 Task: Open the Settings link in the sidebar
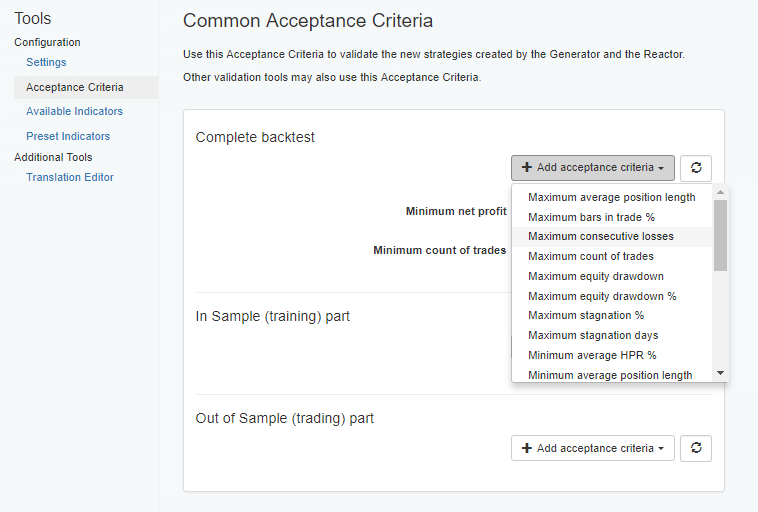(x=46, y=63)
